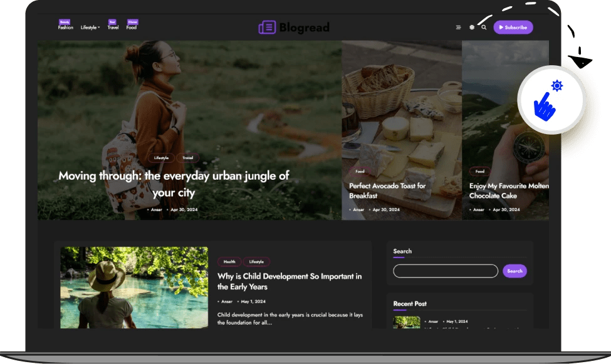
Task: Click the Food tag on the Avocado Toast card
Action: point(360,172)
